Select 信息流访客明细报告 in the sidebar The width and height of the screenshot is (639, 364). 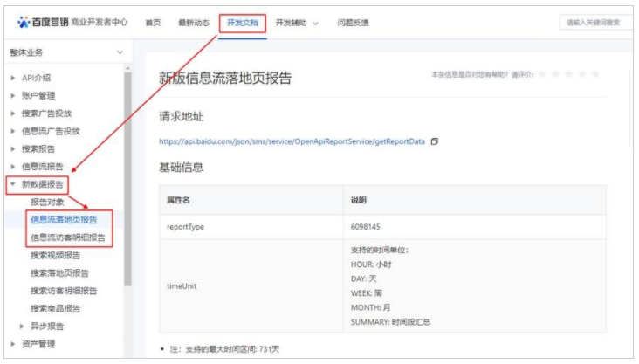pyautogui.click(x=67, y=237)
